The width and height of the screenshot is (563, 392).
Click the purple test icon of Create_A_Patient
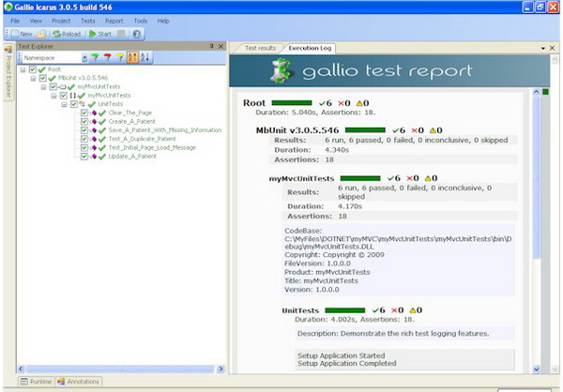pyautogui.click(x=94, y=121)
